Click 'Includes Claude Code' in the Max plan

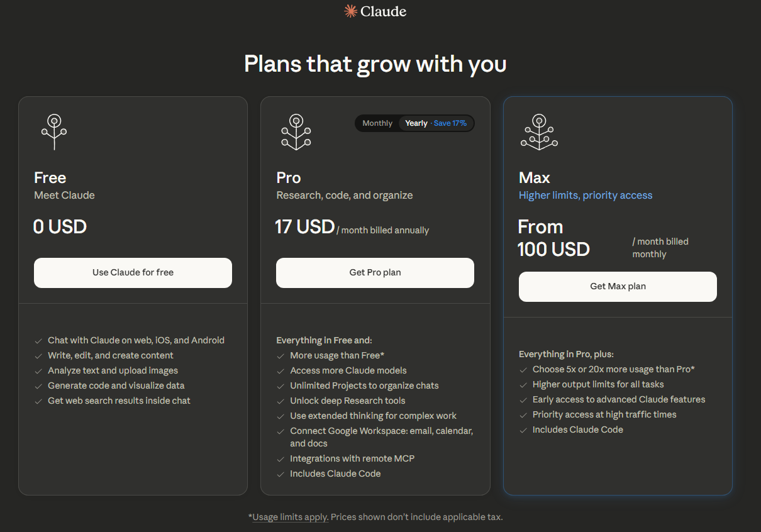(577, 430)
